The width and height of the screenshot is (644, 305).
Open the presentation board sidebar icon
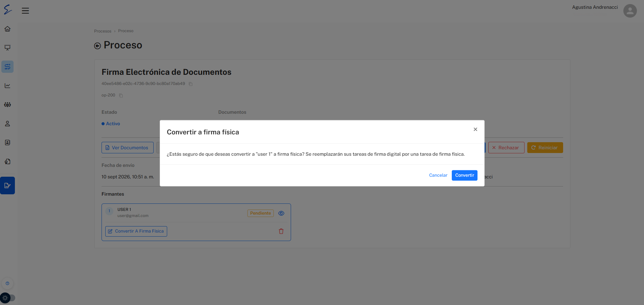(7, 48)
